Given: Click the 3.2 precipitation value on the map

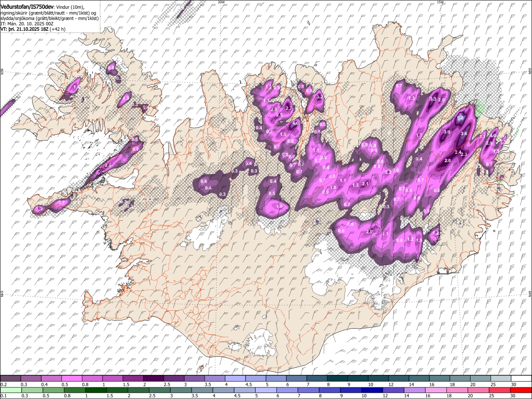Looking at the screenshot, I should [320, 97].
